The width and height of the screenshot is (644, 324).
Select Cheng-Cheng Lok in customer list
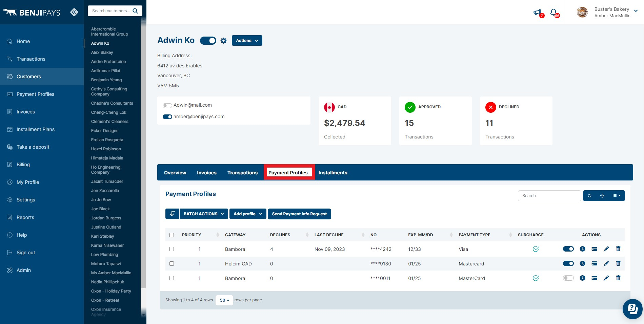(108, 112)
